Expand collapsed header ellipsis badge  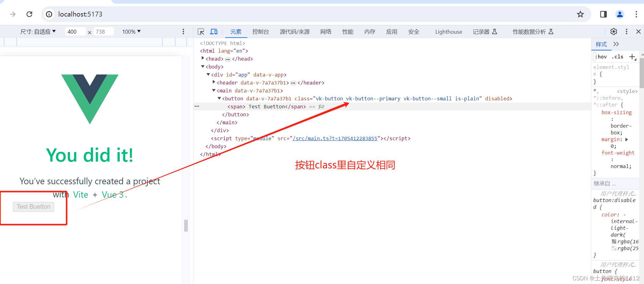(293, 83)
